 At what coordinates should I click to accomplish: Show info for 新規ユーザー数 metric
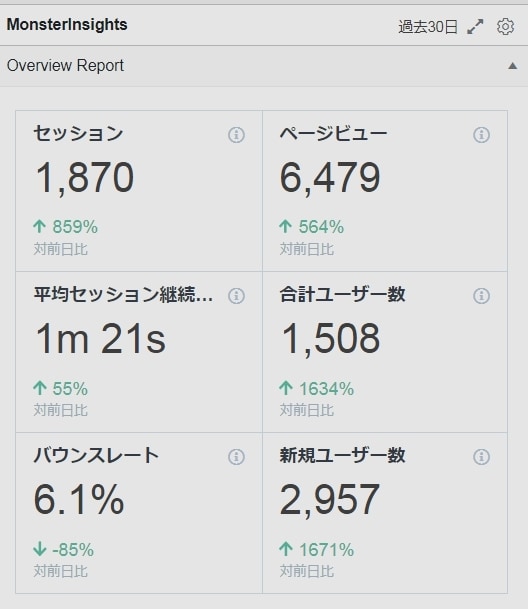tap(481, 457)
